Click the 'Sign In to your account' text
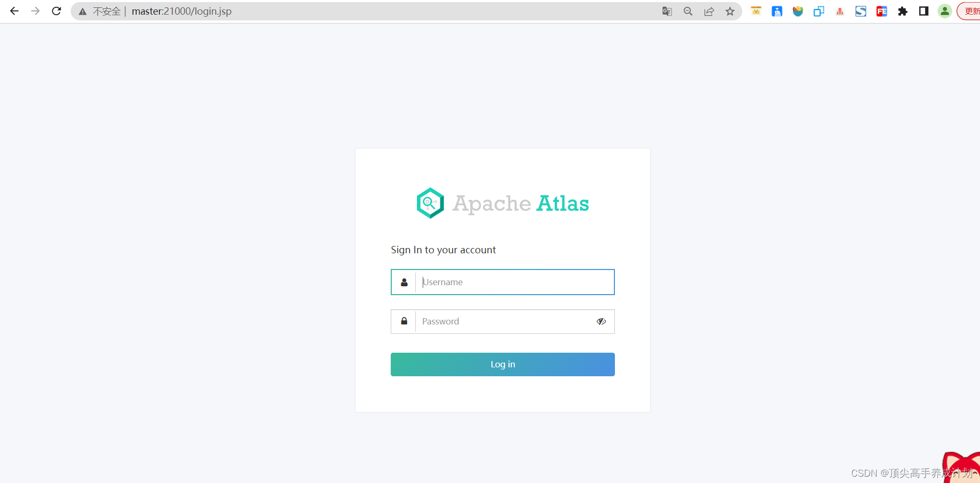The height and width of the screenshot is (483, 980). [x=443, y=250]
